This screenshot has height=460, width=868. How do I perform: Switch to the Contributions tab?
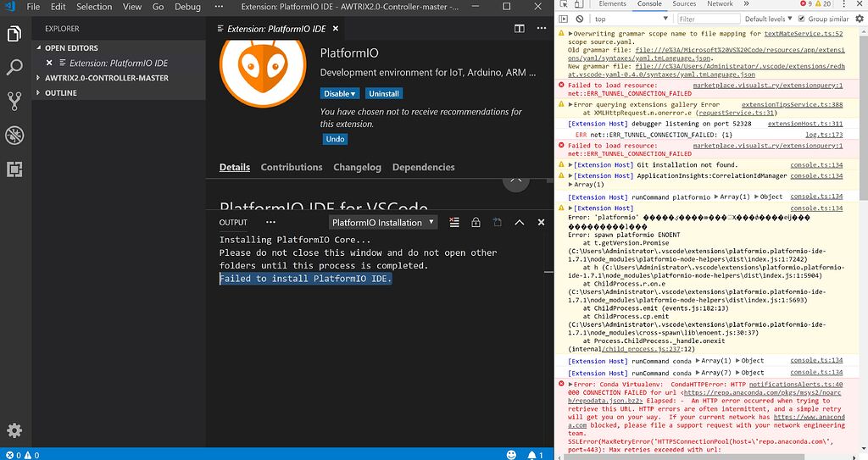click(292, 167)
